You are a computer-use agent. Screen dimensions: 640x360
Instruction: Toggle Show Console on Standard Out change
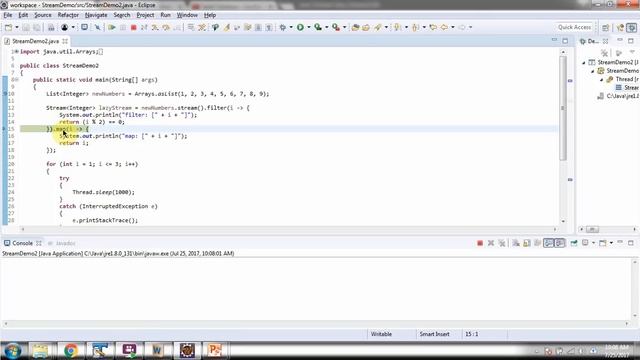(549, 243)
